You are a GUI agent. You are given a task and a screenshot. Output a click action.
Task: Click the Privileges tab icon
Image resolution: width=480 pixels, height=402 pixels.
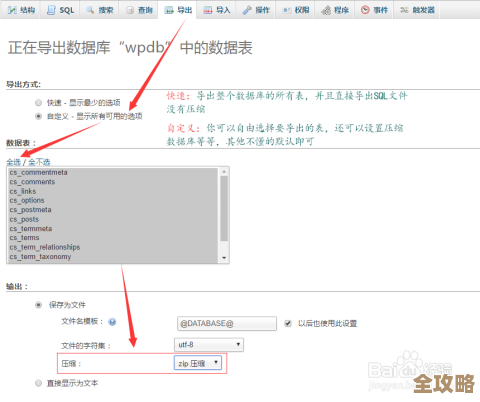pyautogui.click(x=287, y=10)
